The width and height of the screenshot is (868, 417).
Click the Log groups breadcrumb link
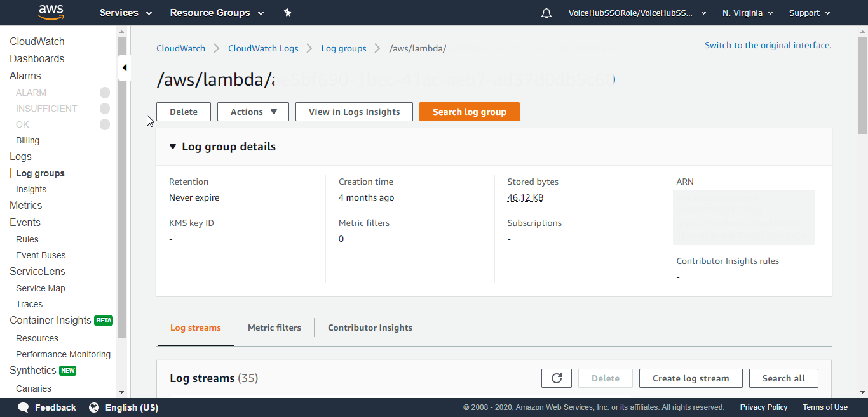[344, 48]
